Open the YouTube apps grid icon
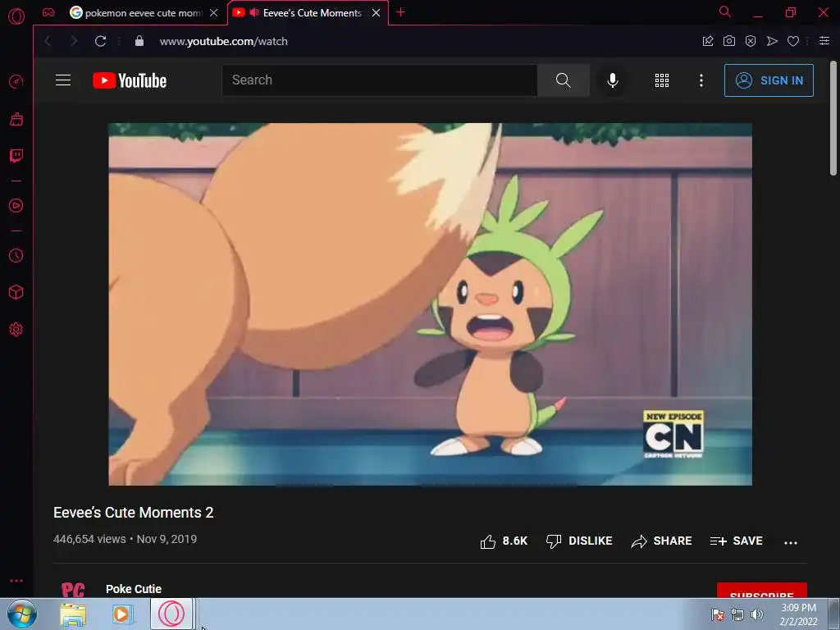840x630 pixels. click(662, 80)
